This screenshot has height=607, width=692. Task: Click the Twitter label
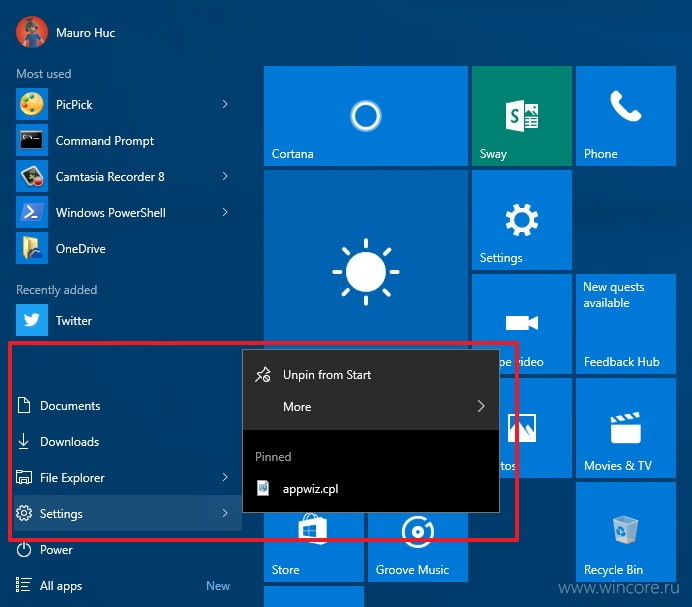point(74,320)
